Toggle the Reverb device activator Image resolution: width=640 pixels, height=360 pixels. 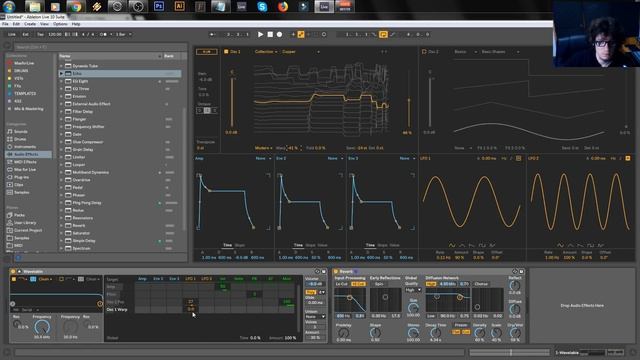coord(336,271)
